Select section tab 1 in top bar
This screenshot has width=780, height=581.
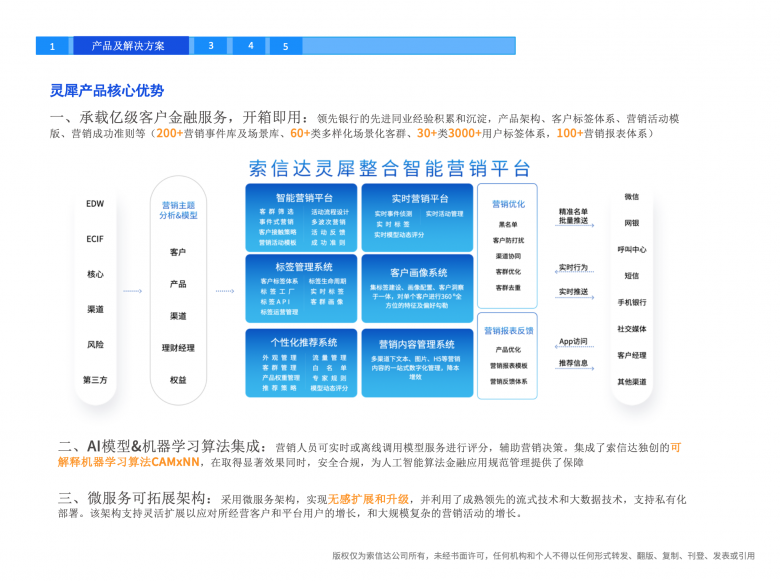pos(53,46)
